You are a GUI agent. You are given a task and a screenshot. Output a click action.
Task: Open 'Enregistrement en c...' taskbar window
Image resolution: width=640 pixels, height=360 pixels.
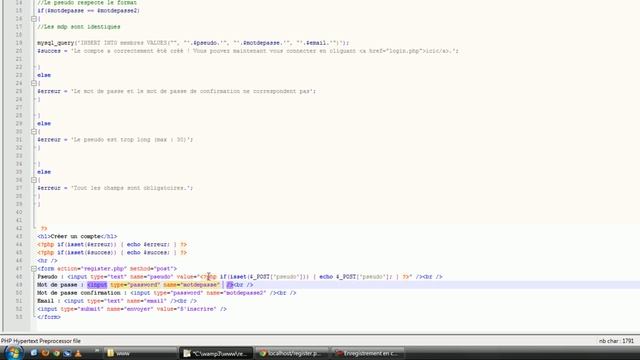click(x=367, y=353)
